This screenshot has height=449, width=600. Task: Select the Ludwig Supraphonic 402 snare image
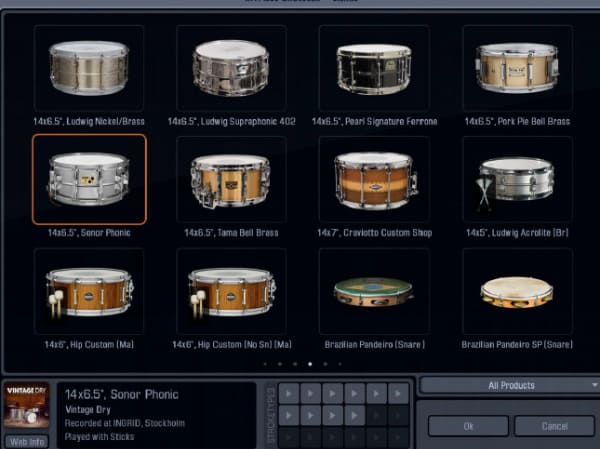tap(231, 68)
